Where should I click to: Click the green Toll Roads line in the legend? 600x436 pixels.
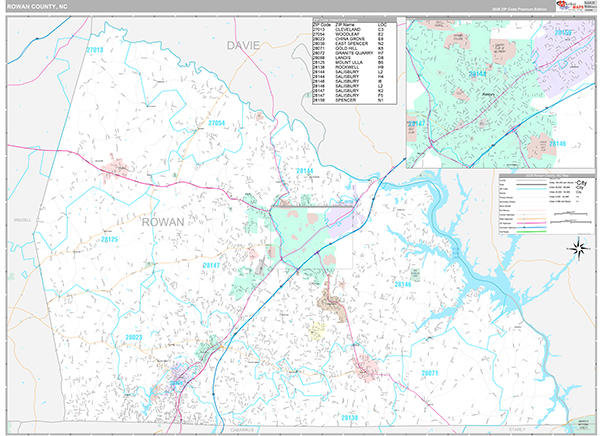point(532,232)
